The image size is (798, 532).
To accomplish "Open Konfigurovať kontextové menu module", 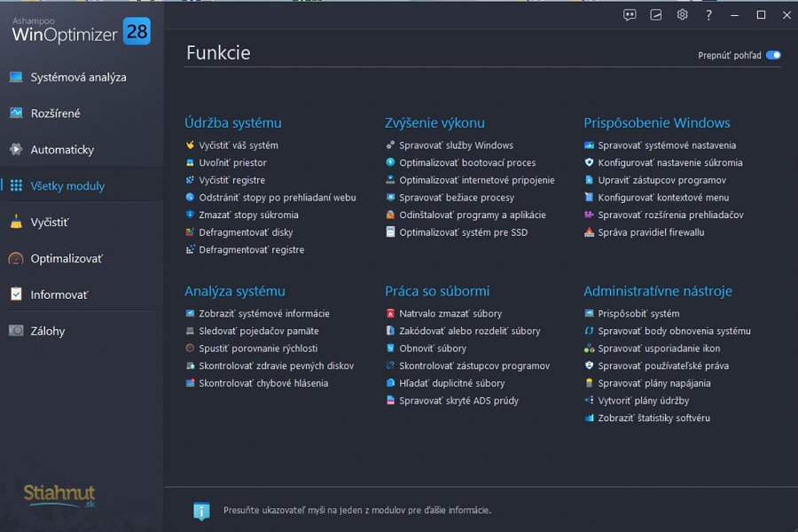I will (663, 197).
